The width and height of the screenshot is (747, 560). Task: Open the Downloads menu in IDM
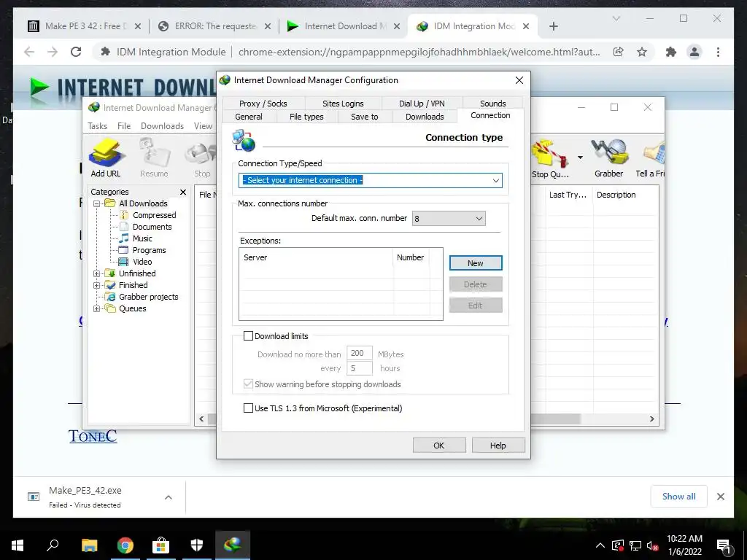click(162, 126)
